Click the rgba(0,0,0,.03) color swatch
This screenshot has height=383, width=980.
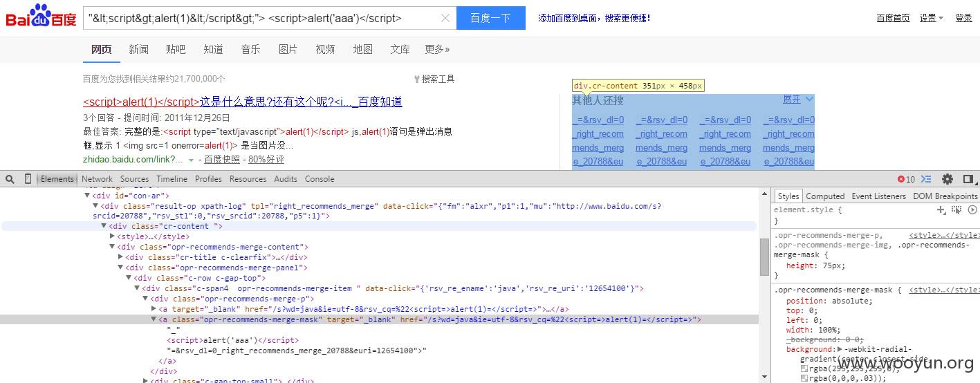(804, 378)
